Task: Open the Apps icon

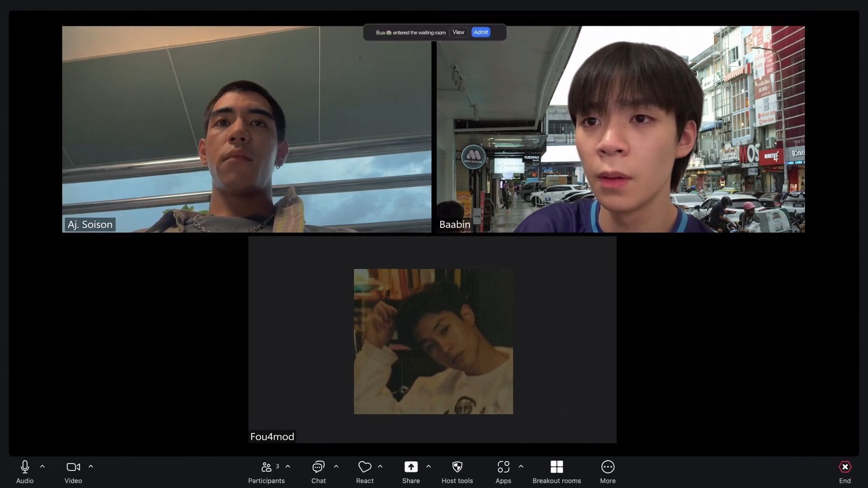Action: click(503, 467)
